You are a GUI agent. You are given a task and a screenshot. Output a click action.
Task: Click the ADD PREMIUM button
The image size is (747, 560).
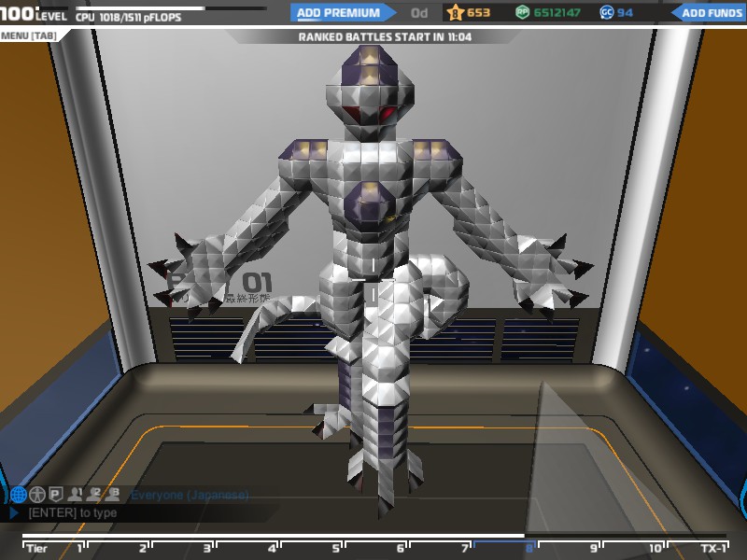pos(342,13)
